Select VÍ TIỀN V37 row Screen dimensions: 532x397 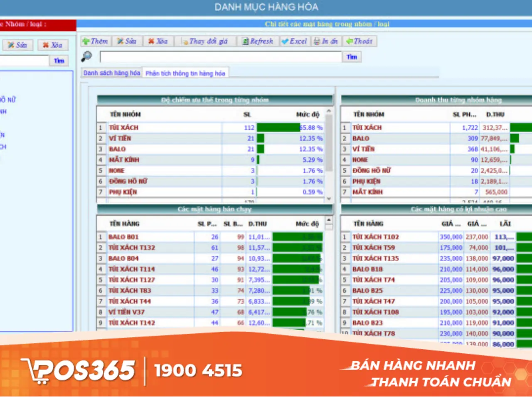point(210,312)
